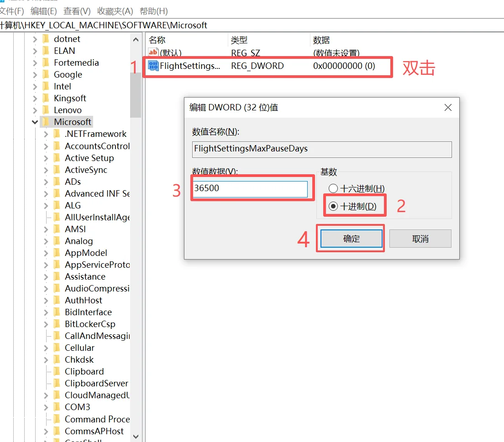This screenshot has height=442, width=504.
Task: Click the 数值数据 input field containing 36500
Action: pyautogui.click(x=250, y=189)
